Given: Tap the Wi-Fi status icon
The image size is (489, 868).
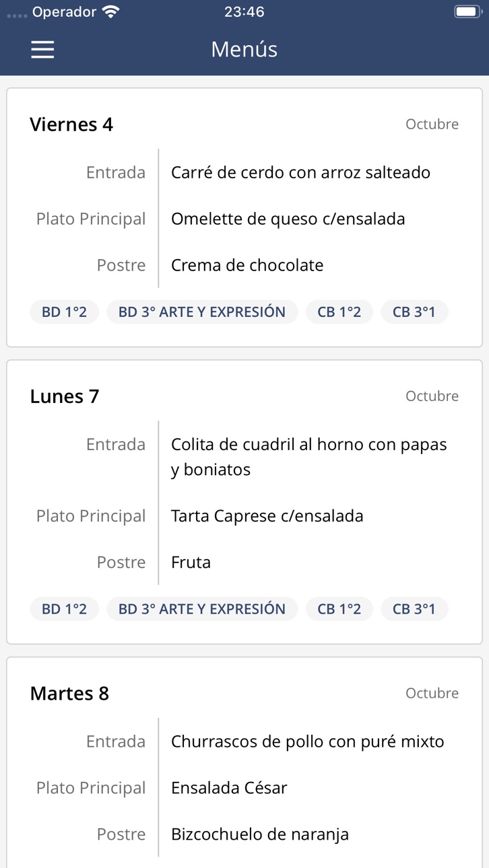Looking at the screenshot, I should 111,11.
